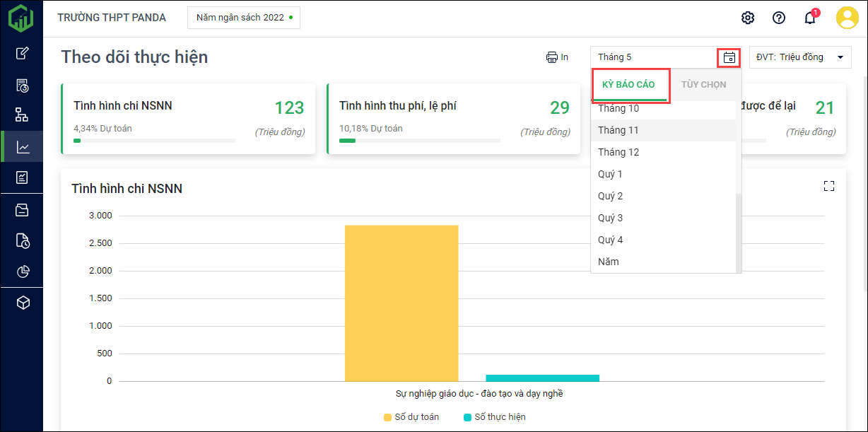Open settings gear in top bar
Screen dimensions: 868x432
click(748, 18)
